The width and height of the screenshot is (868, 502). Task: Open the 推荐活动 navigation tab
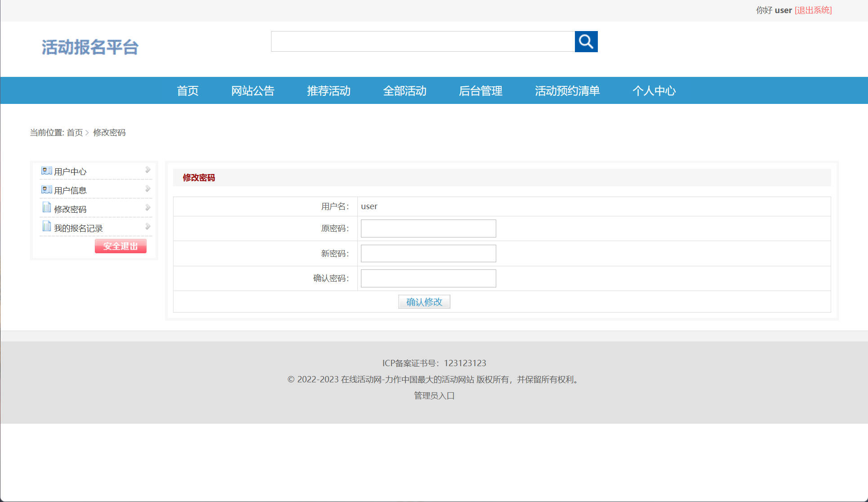tap(329, 91)
